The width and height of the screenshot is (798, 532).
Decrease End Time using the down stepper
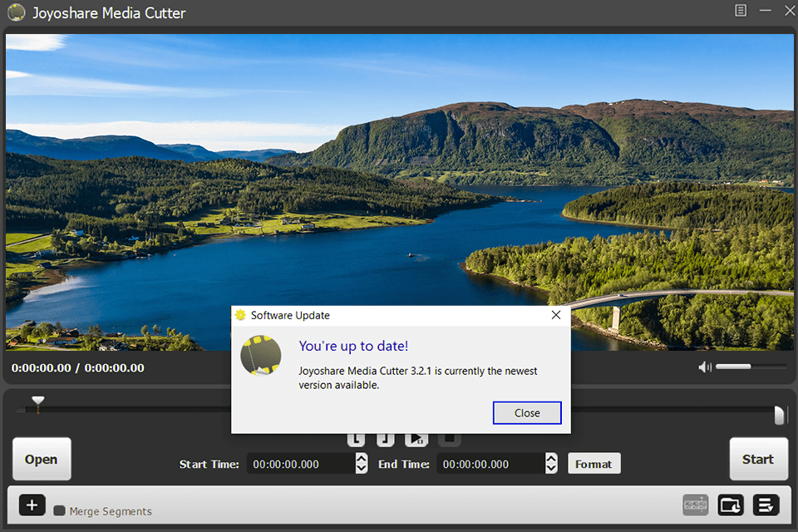(x=551, y=468)
